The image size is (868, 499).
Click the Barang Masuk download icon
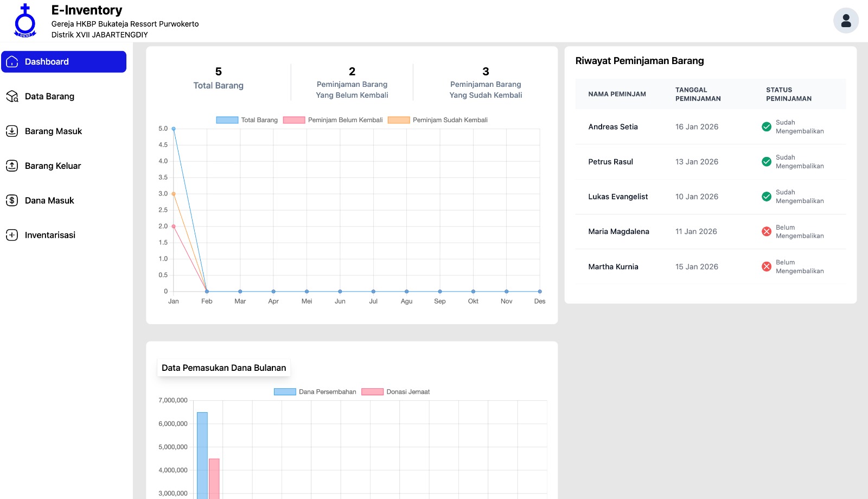point(12,131)
